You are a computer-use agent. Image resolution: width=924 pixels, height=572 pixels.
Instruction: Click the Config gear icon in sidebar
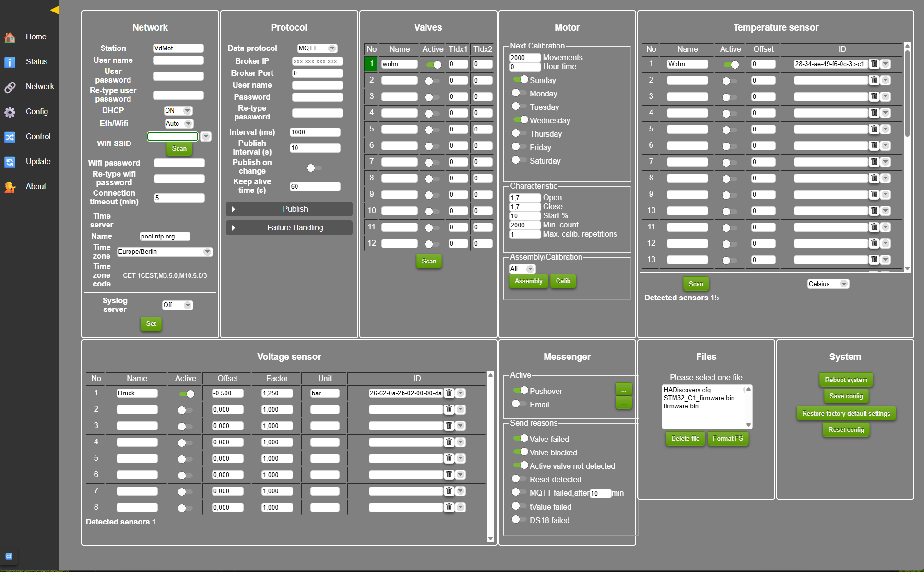10,112
